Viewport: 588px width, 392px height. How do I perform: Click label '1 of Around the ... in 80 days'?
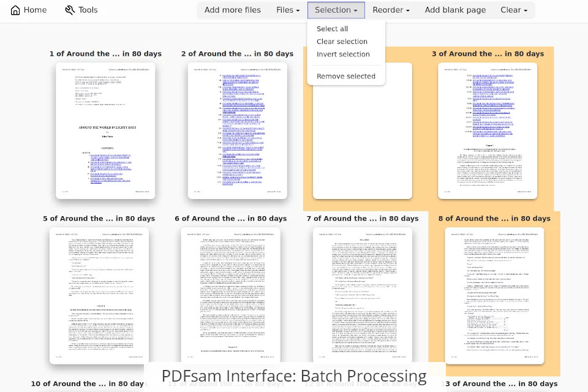pyautogui.click(x=105, y=54)
